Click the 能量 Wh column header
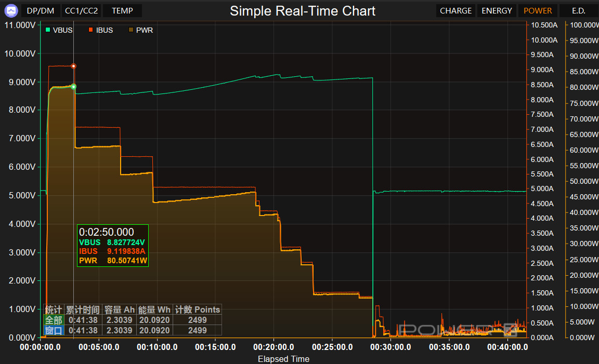The width and height of the screenshot is (599, 364). [154, 309]
